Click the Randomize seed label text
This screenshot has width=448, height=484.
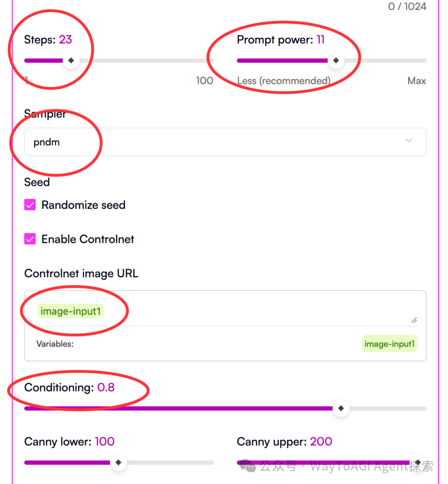pos(84,205)
